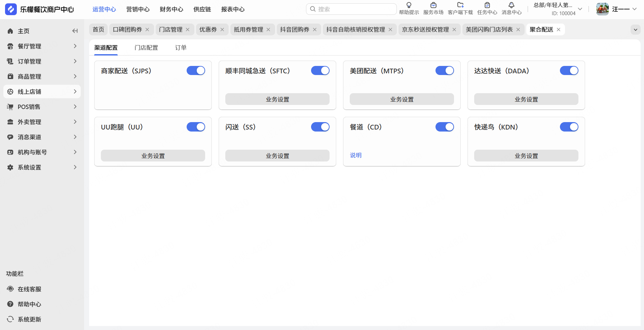Open the 帮助提示 lightbulb icon

(x=409, y=5)
